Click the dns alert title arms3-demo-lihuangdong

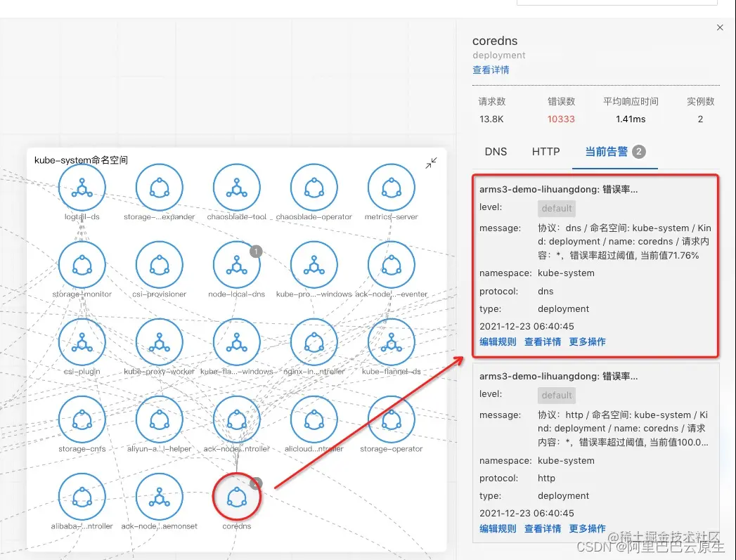(559, 190)
